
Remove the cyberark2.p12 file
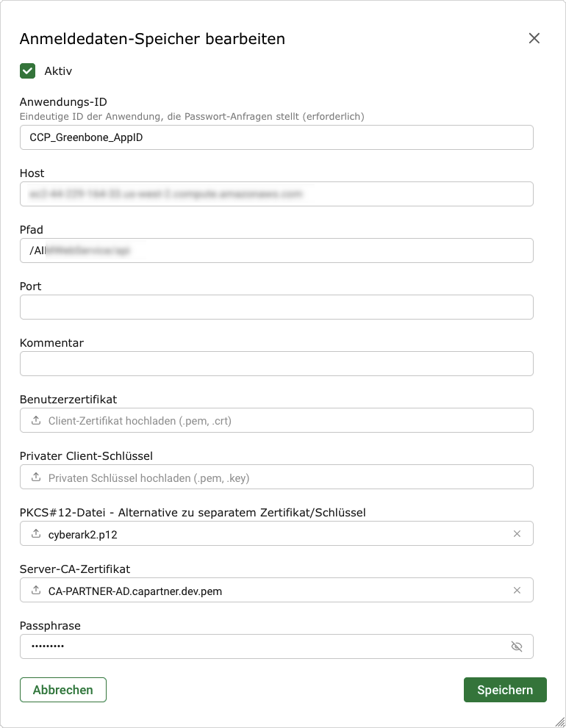point(517,534)
